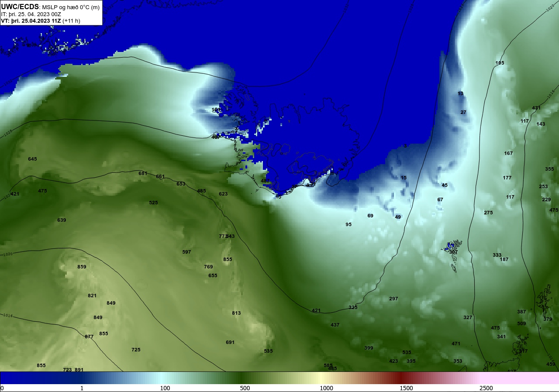Select the map value 877

pyautogui.click(x=89, y=337)
